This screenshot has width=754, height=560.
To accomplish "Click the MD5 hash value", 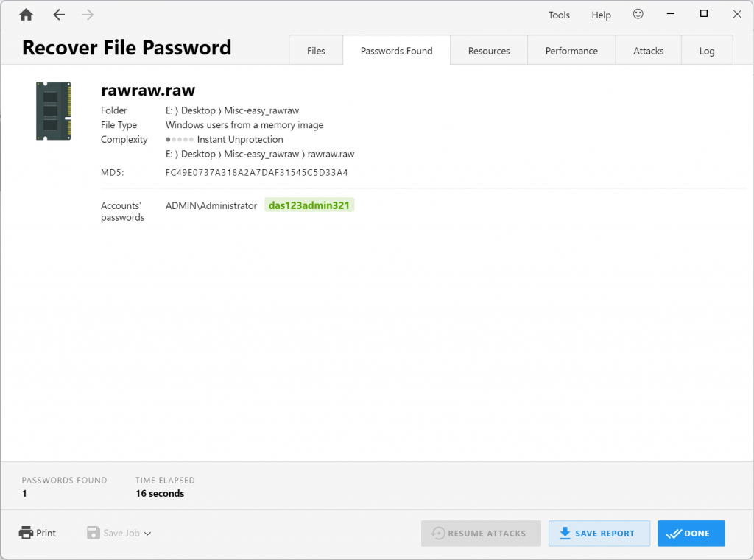I will click(x=256, y=173).
